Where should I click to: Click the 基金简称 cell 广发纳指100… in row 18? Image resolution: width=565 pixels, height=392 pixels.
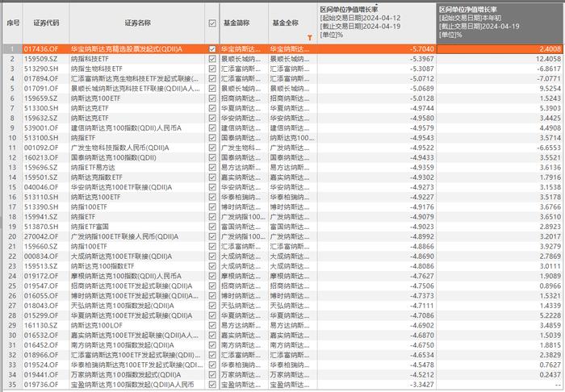tap(243, 217)
